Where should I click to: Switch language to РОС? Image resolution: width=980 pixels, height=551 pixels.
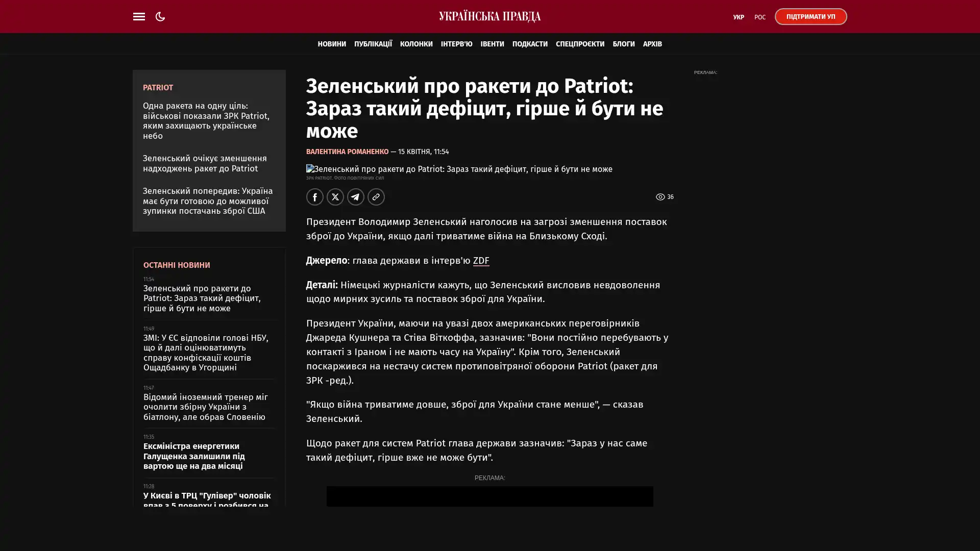coord(759,17)
